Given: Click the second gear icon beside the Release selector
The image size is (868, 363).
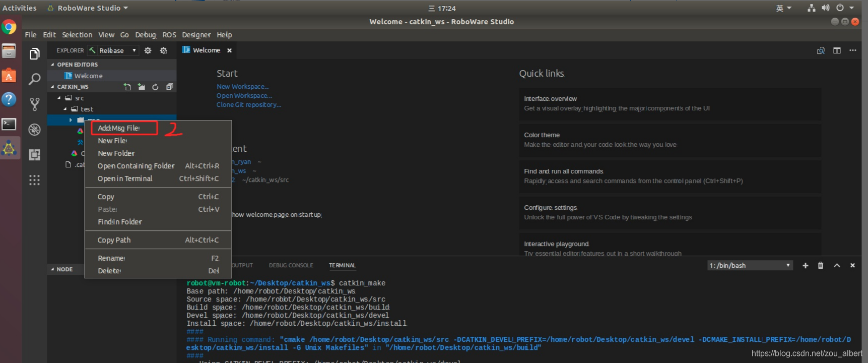Looking at the screenshot, I should 164,50.
